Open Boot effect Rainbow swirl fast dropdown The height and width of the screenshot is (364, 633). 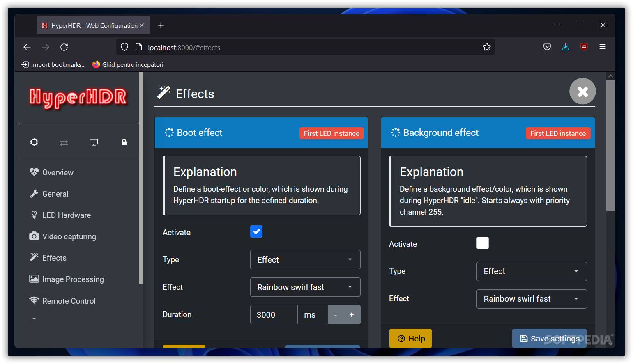point(305,287)
